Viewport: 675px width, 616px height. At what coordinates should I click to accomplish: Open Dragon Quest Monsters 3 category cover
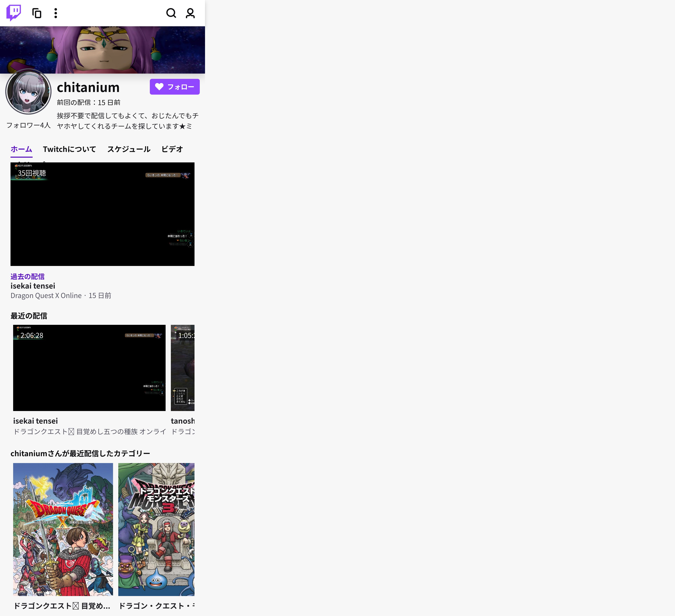[156, 529]
